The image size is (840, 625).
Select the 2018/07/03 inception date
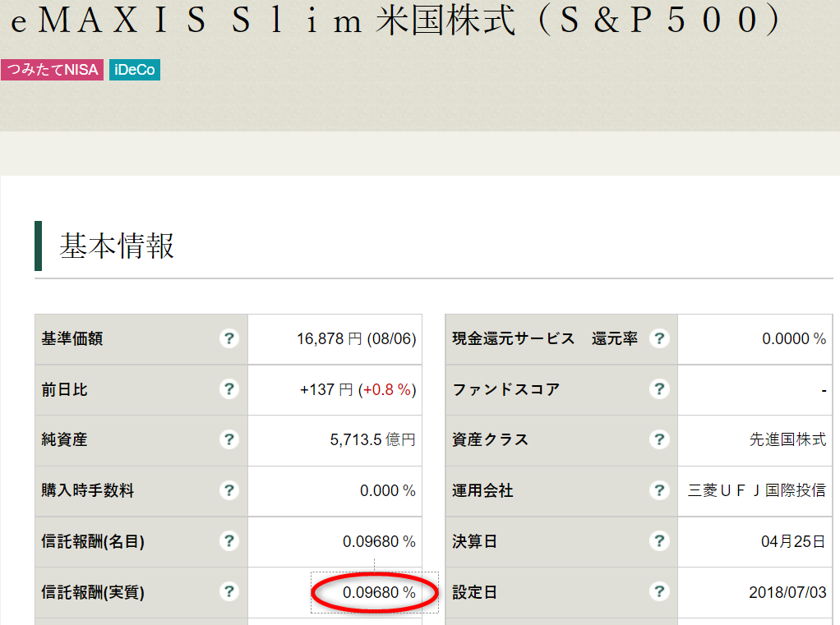point(787,592)
